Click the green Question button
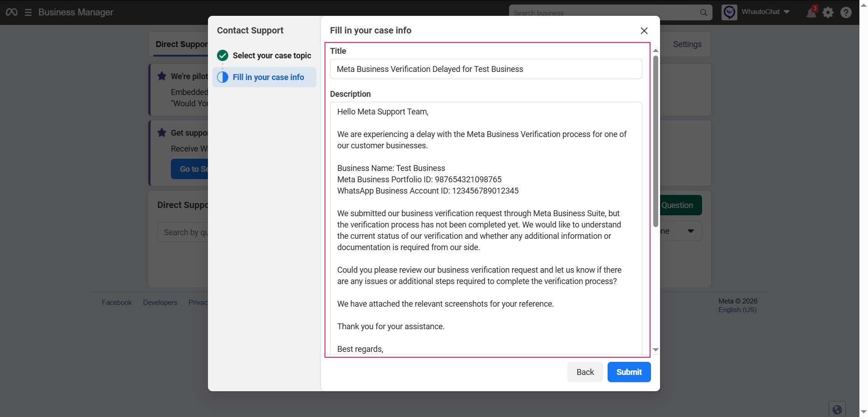 (x=681, y=205)
